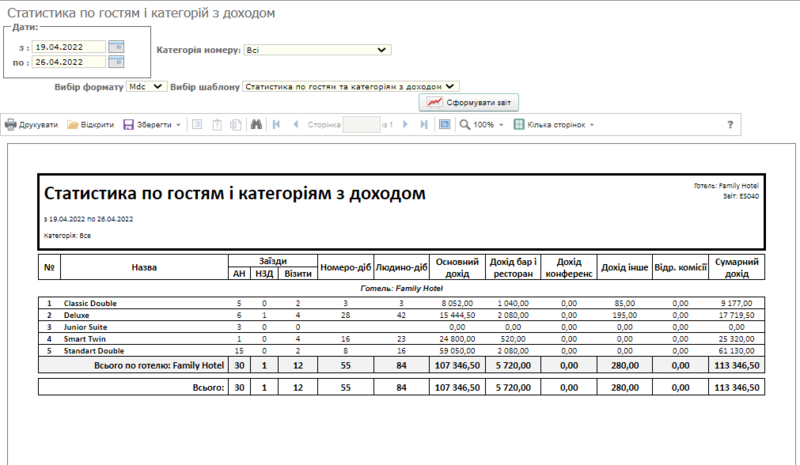Click Сформувати звіт button
The width and height of the screenshot is (800, 465).
tap(468, 102)
